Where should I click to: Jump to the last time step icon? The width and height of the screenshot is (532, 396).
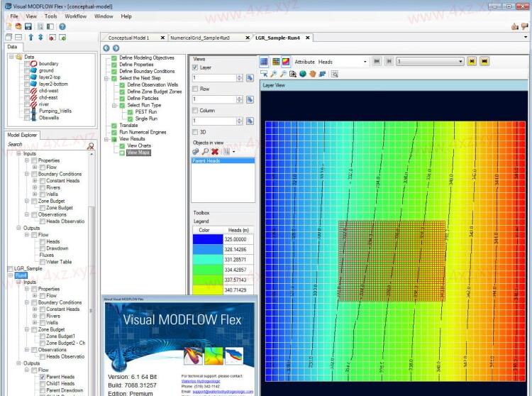[484, 62]
